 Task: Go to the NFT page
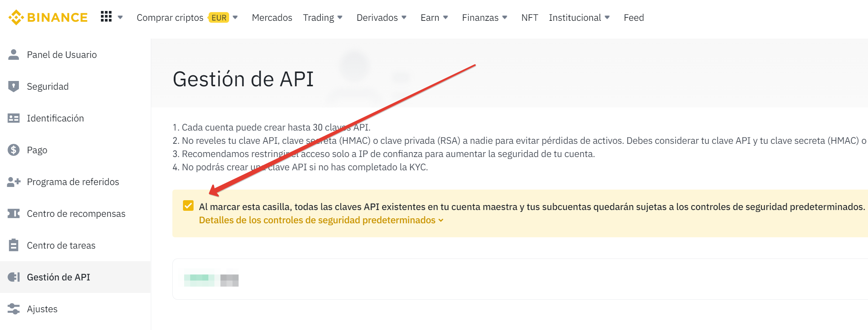pyautogui.click(x=530, y=17)
